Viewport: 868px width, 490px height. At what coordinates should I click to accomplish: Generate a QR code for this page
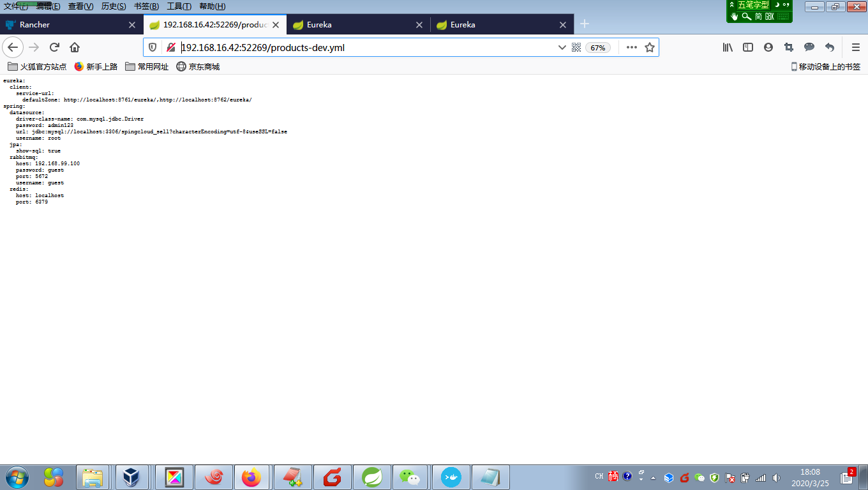[x=576, y=47]
